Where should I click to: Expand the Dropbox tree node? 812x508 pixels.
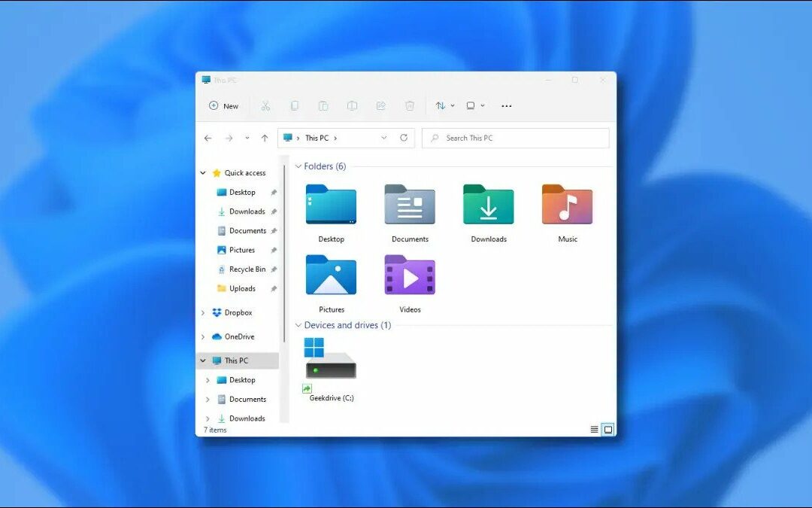coord(203,312)
